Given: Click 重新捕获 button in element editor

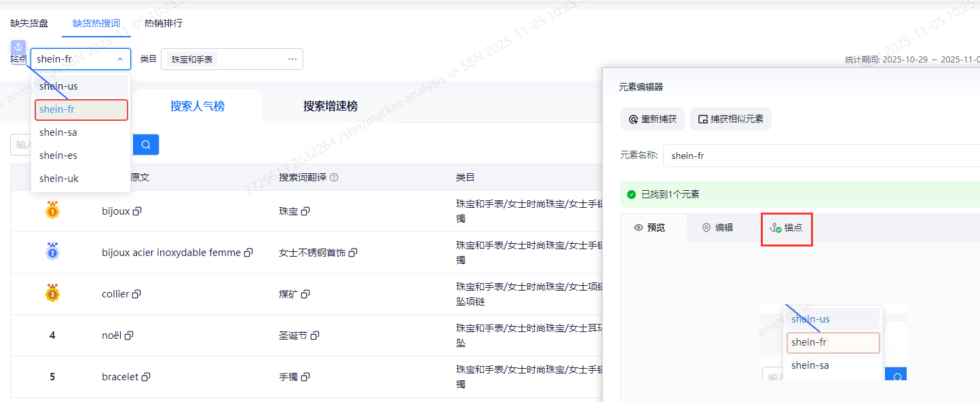Looking at the screenshot, I should click(x=652, y=119).
